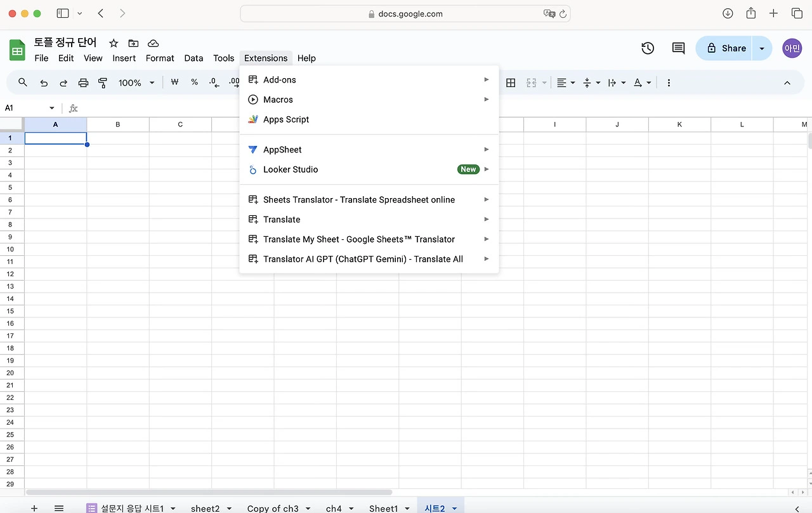Star the 토플 정규 단어 document
812x513 pixels.
click(x=114, y=43)
